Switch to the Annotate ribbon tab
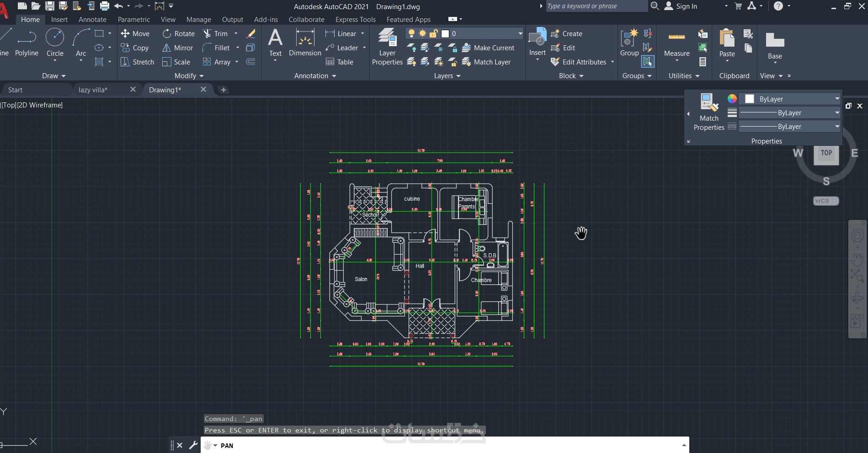868x453 pixels. (x=92, y=20)
